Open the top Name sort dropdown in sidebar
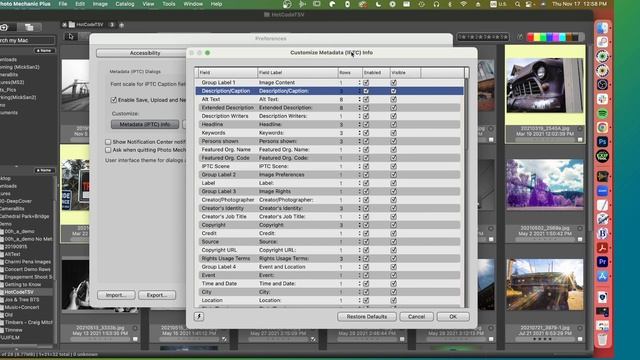Screen dimensions: 640x360 pos(44,51)
